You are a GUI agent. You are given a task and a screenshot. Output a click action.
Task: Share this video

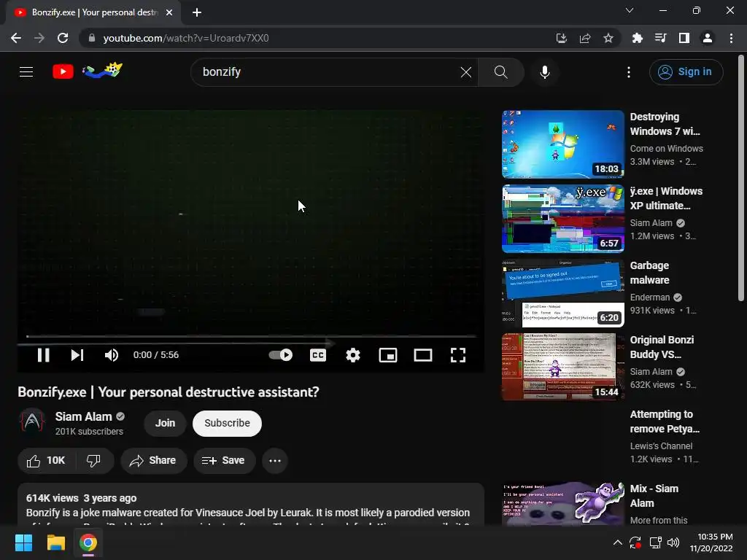tap(153, 461)
